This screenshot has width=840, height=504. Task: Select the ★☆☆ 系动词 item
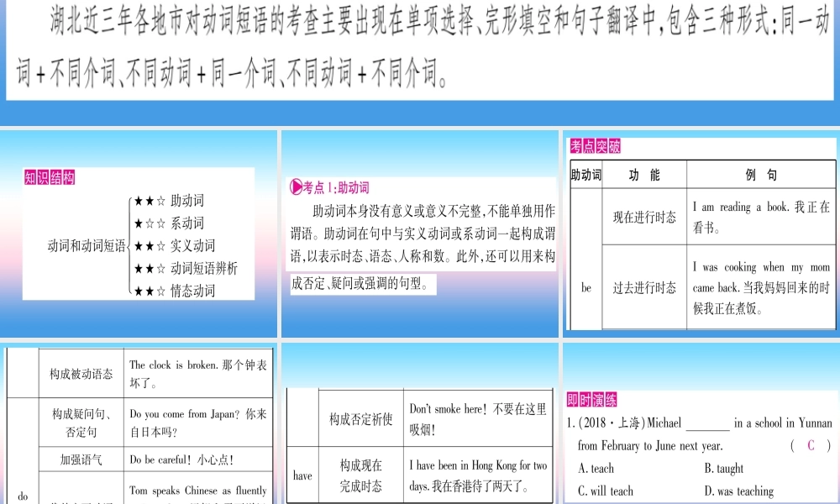pyautogui.click(x=169, y=223)
